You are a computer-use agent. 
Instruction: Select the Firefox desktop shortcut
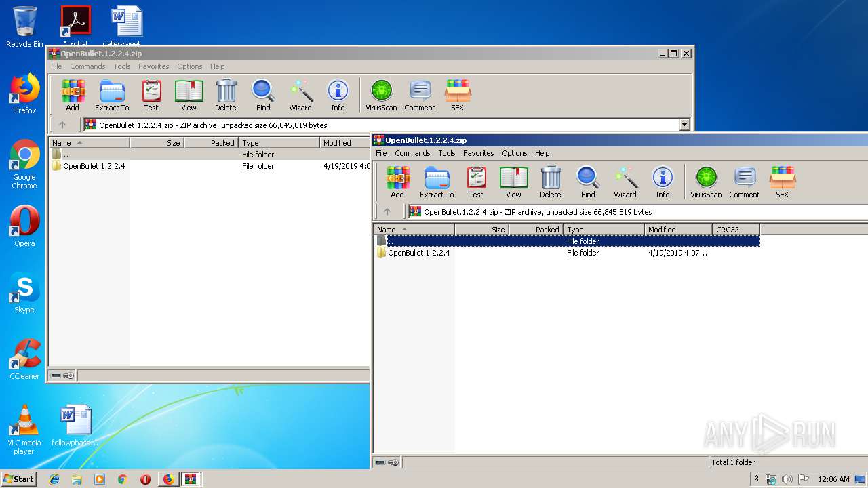[x=24, y=94]
